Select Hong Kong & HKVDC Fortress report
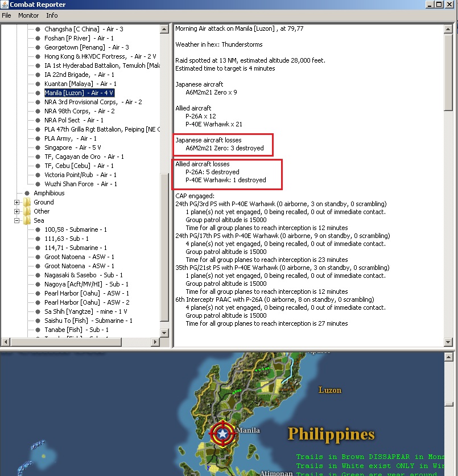This screenshot has height=476, width=458. (x=100, y=56)
